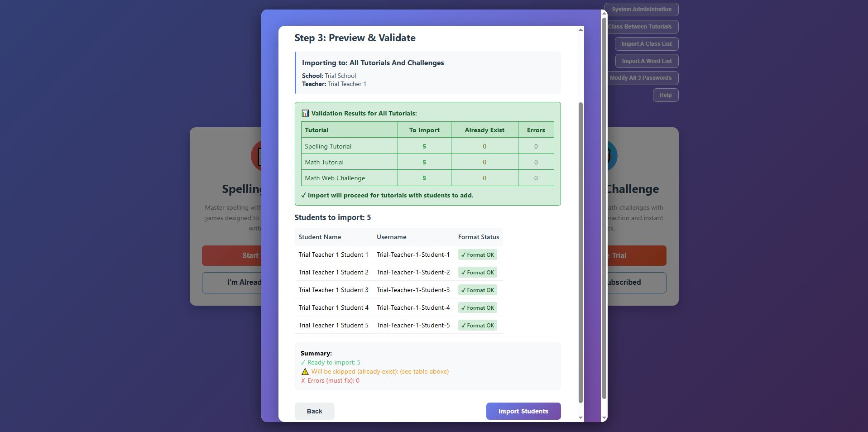
Task: Click the red X beside Errors (must fix)
Action: click(x=302, y=380)
